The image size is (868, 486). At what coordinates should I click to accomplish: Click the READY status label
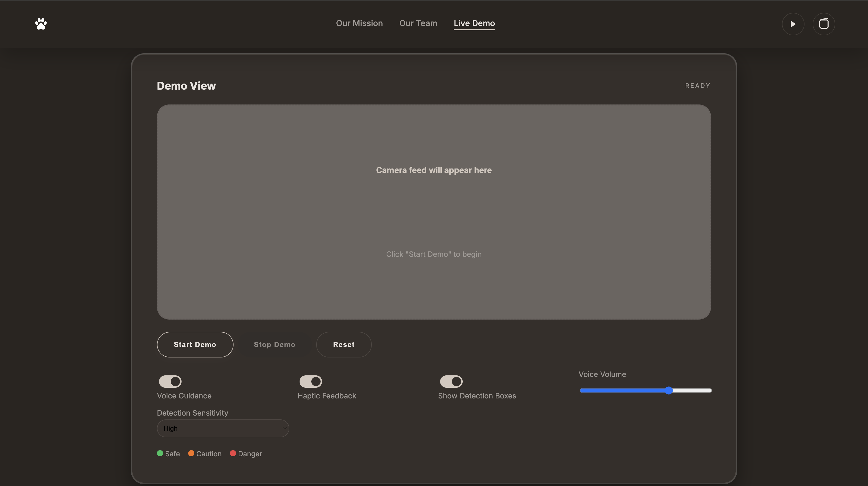[x=697, y=86]
